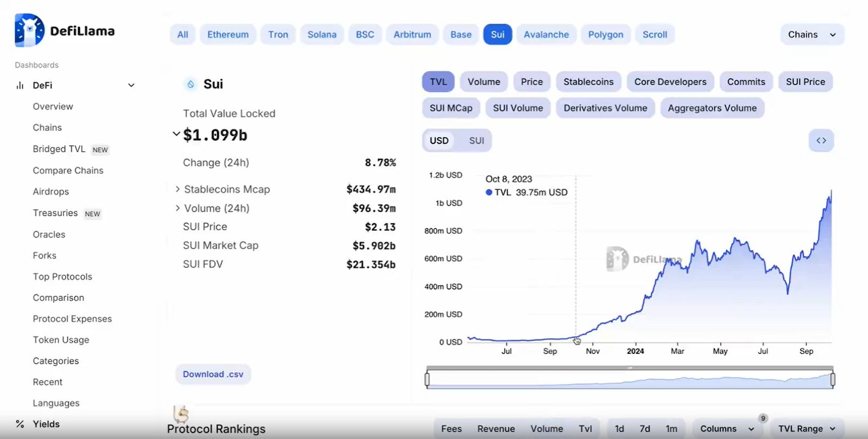The image size is (868, 439).
Task: Select the Avalanche chain tab
Action: click(546, 35)
